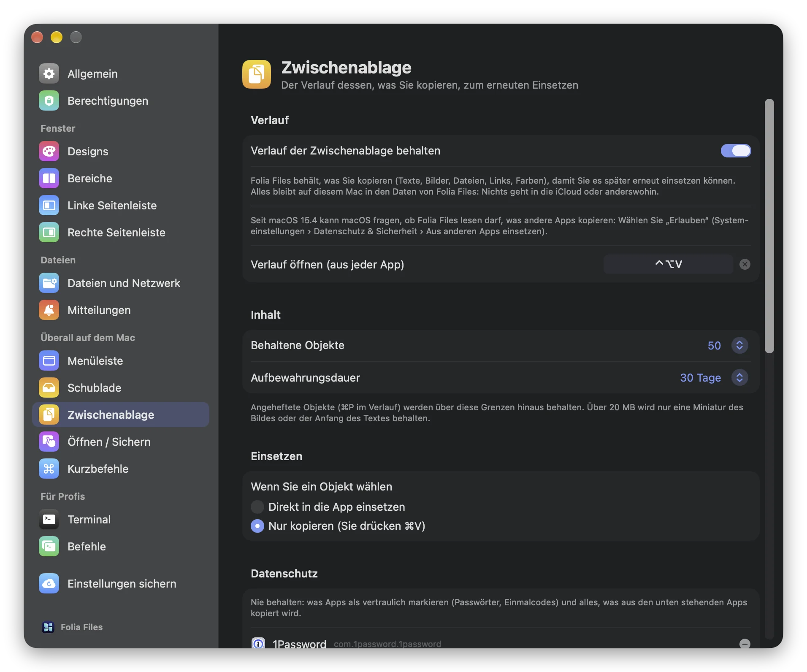
Task: Select Direkt in die App einsetzen
Action: (257, 507)
